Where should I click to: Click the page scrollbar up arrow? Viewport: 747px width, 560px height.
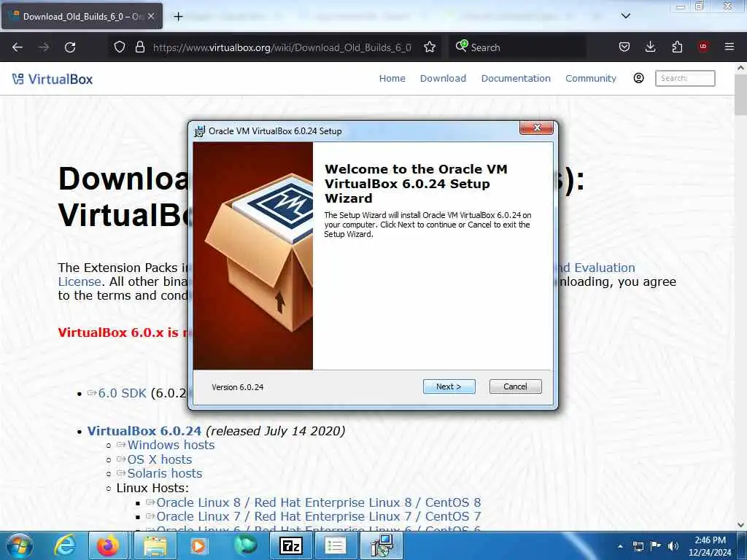(740, 68)
